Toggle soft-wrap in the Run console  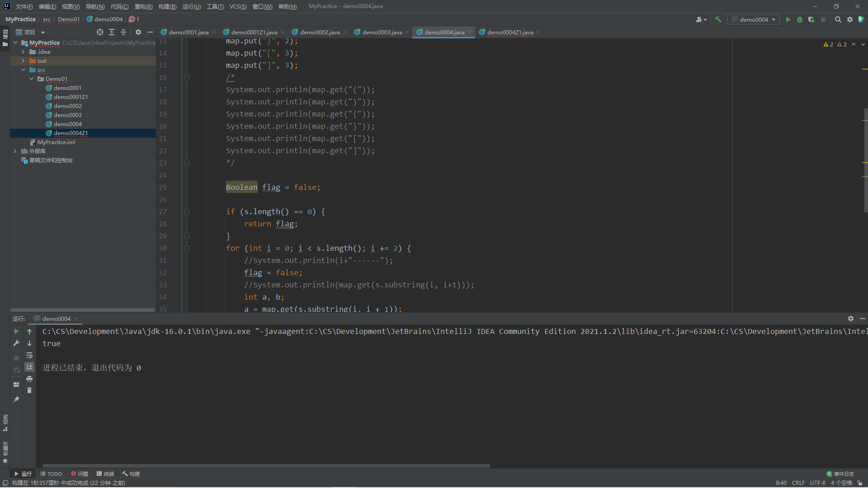(x=29, y=355)
